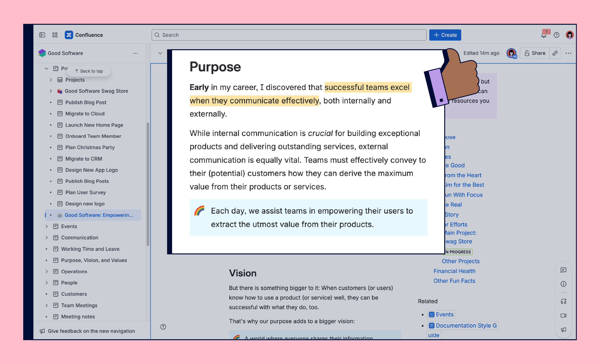Image resolution: width=600 pixels, height=364 pixels.
Task: Click the help icon at page bottom left
Action: tap(163, 327)
